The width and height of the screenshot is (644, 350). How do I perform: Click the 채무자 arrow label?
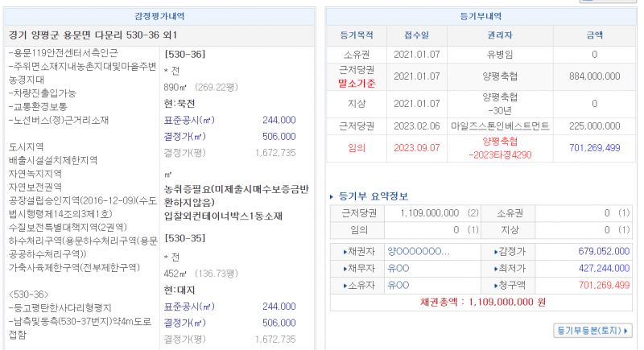[358, 268]
